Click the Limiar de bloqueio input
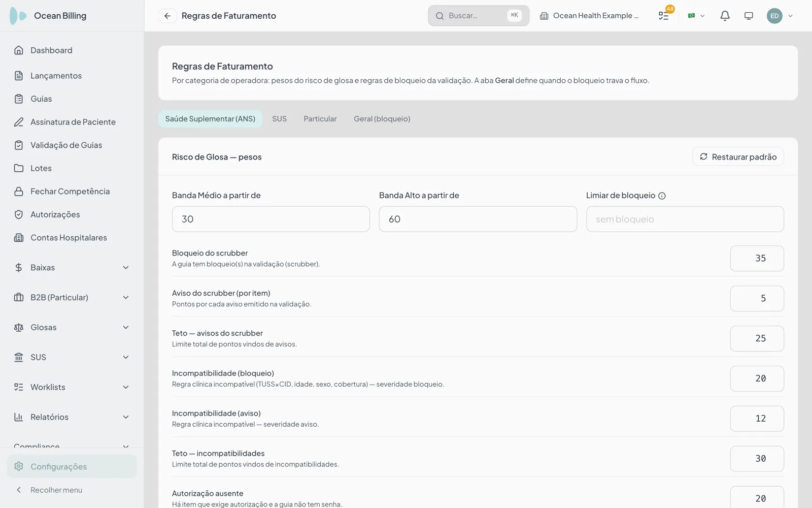This screenshot has height=508, width=812. tap(685, 219)
